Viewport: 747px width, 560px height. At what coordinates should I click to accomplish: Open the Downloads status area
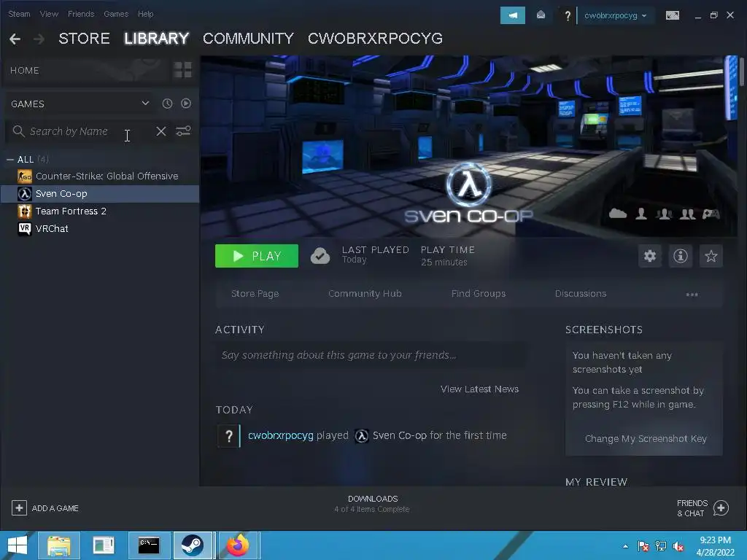tap(373, 504)
